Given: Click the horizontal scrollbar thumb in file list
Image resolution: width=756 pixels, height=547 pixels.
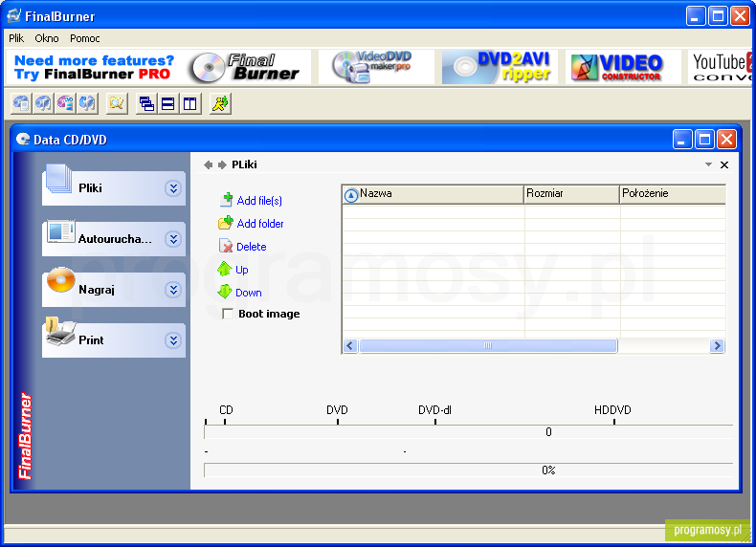Looking at the screenshot, I should point(488,345).
